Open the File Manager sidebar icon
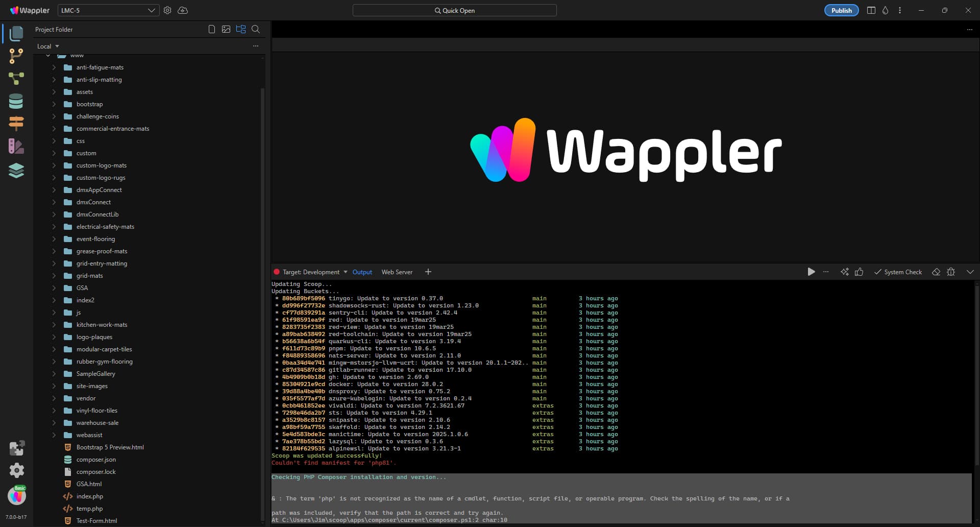 click(16, 33)
